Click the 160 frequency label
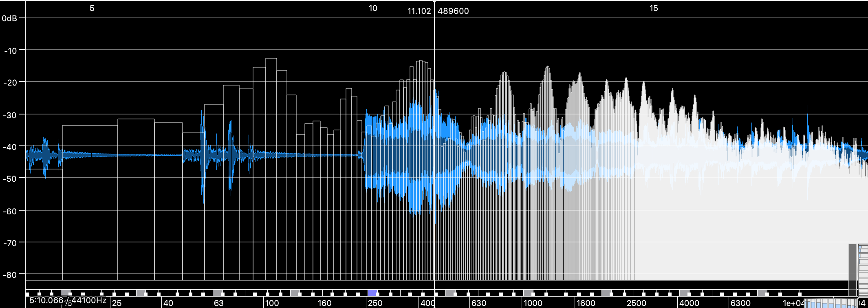This screenshot has width=868, height=308. click(x=324, y=303)
